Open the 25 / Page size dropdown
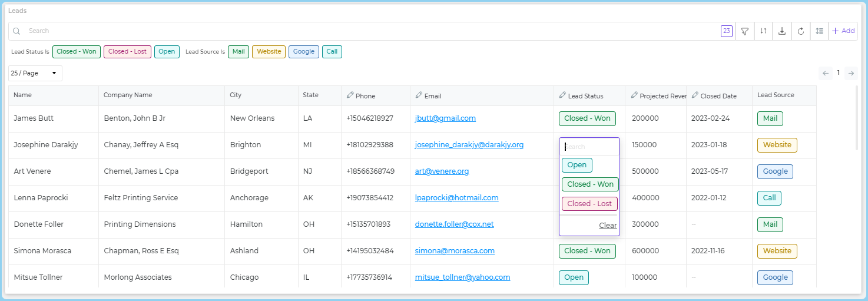 pyautogui.click(x=35, y=73)
